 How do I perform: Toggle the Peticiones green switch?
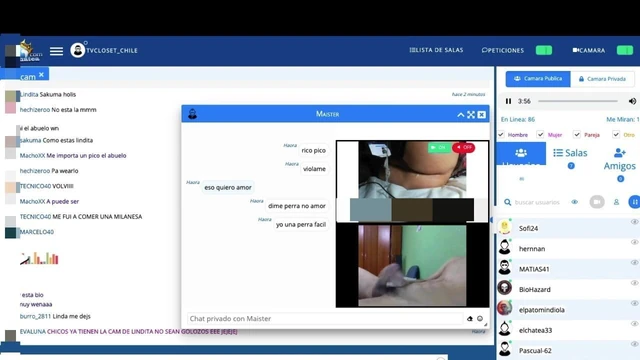click(544, 50)
